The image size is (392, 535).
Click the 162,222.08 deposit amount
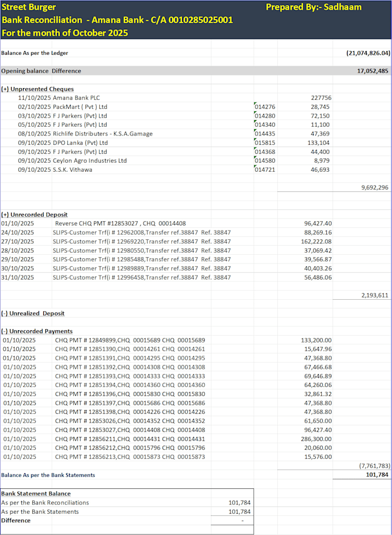tap(316, 242)
